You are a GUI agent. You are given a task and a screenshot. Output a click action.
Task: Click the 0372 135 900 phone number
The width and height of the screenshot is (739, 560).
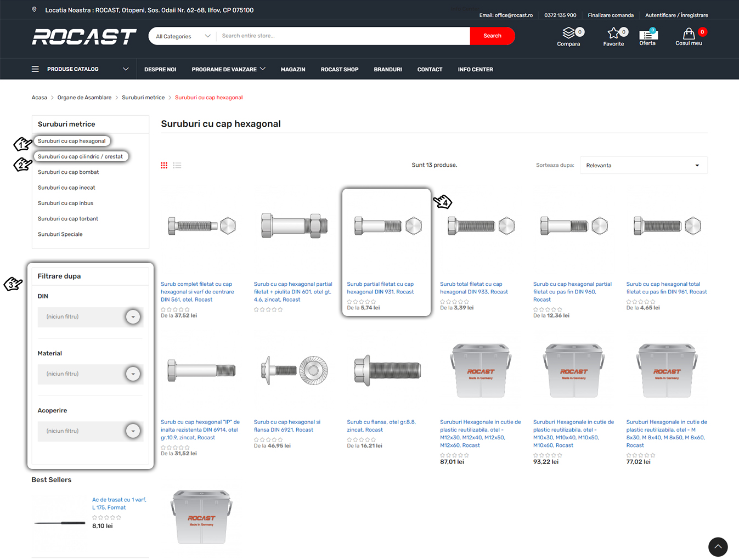click(x=560, y=15)
